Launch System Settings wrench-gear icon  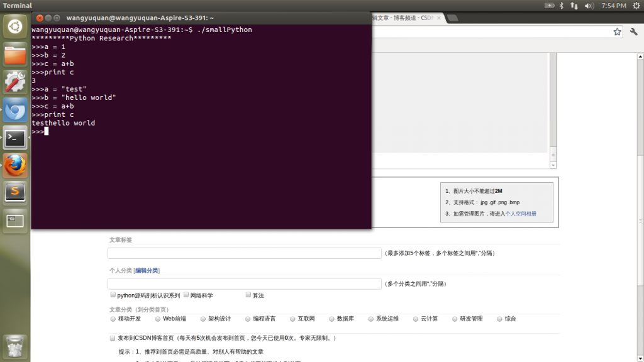pyautogui.click(x=15, y=82)
